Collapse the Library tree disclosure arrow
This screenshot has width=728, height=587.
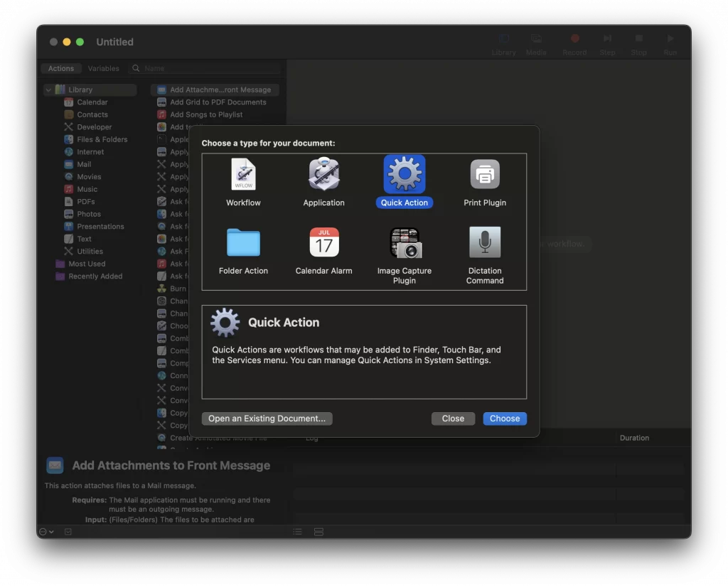[x=48, y=90]
